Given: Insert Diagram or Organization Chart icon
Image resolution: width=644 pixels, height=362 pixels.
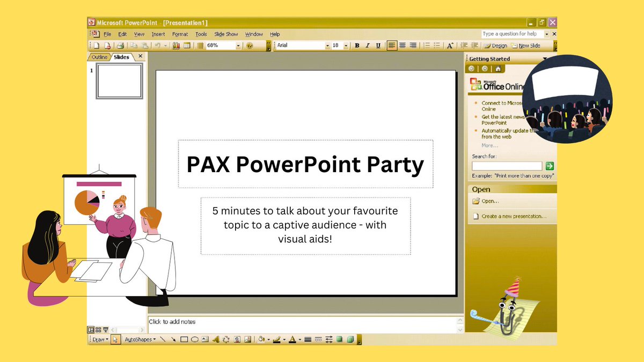Looking at the screenshot, I should tap(226, 339).
